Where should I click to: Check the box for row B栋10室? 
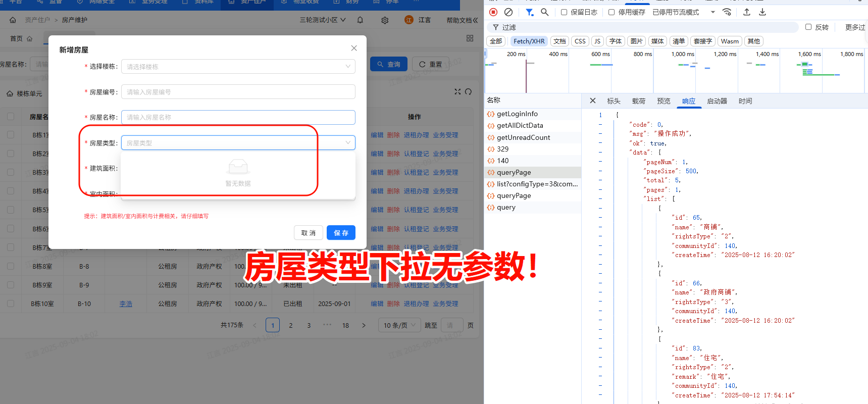tap(11, 303)
